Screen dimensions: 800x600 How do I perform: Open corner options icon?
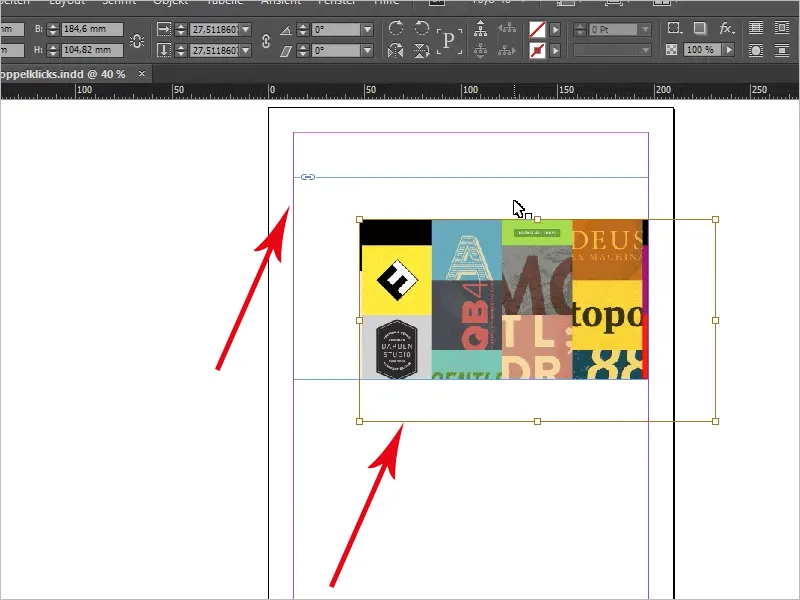tap(674, 28)
